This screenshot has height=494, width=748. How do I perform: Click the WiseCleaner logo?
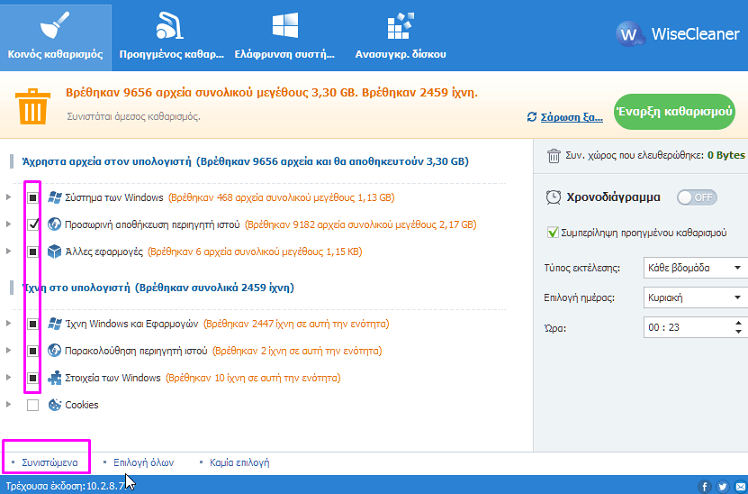click(677, 34)
